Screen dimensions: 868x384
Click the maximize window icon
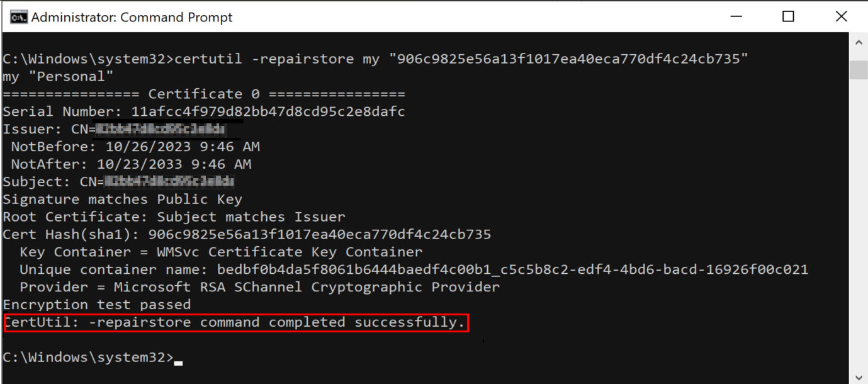click(787, 16)
